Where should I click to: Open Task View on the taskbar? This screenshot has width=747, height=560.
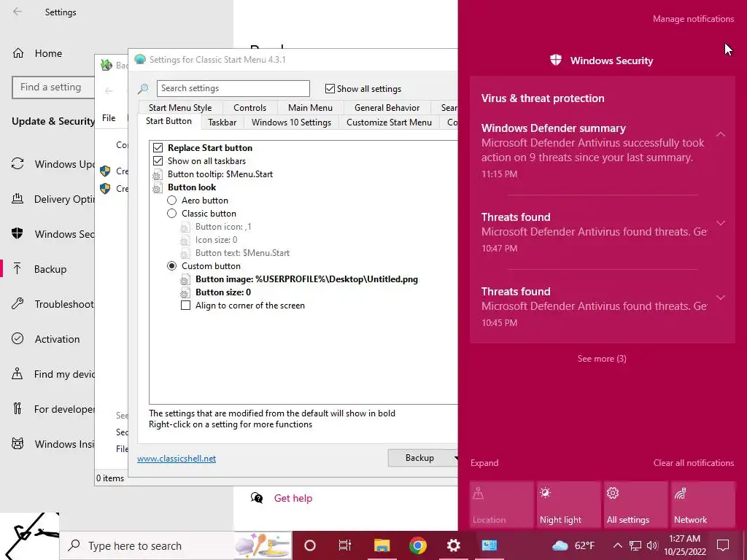coord(345,545)
